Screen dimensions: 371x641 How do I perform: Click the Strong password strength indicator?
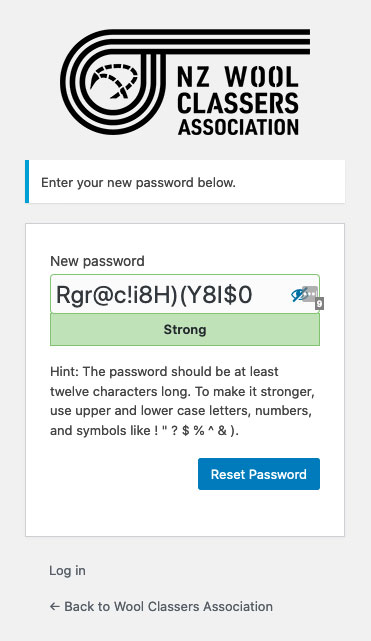point(185,330)
